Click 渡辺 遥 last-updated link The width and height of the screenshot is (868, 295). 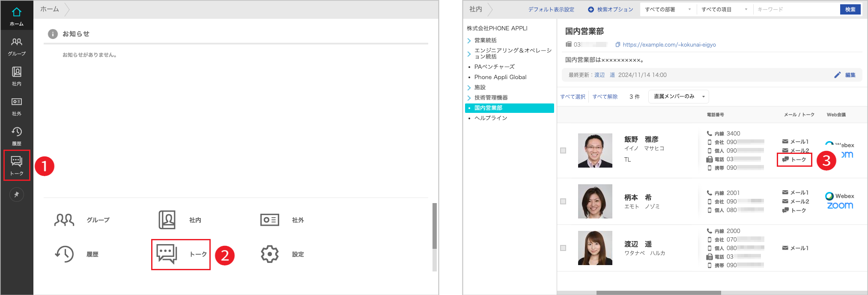click(605, 75)
